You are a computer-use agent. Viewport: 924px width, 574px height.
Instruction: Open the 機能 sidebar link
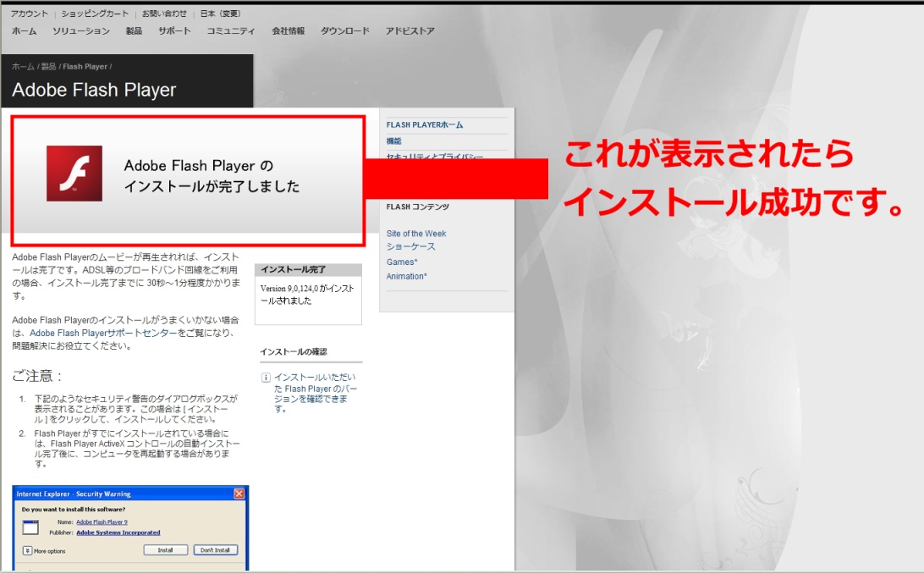click(393, 141)
